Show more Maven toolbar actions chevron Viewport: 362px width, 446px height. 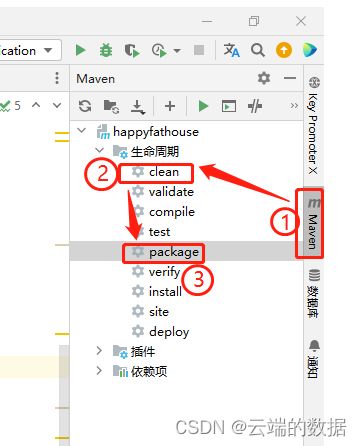[294, 106]
